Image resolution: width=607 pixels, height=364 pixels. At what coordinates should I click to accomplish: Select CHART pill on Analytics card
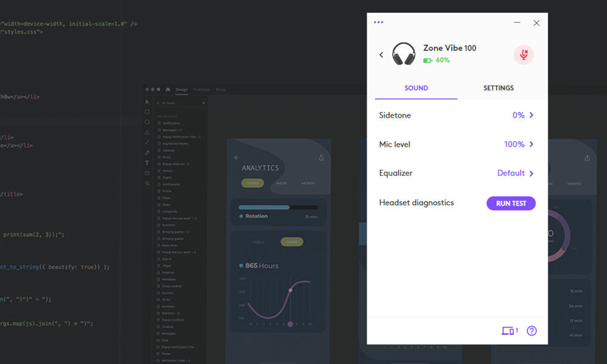(292, 242)
